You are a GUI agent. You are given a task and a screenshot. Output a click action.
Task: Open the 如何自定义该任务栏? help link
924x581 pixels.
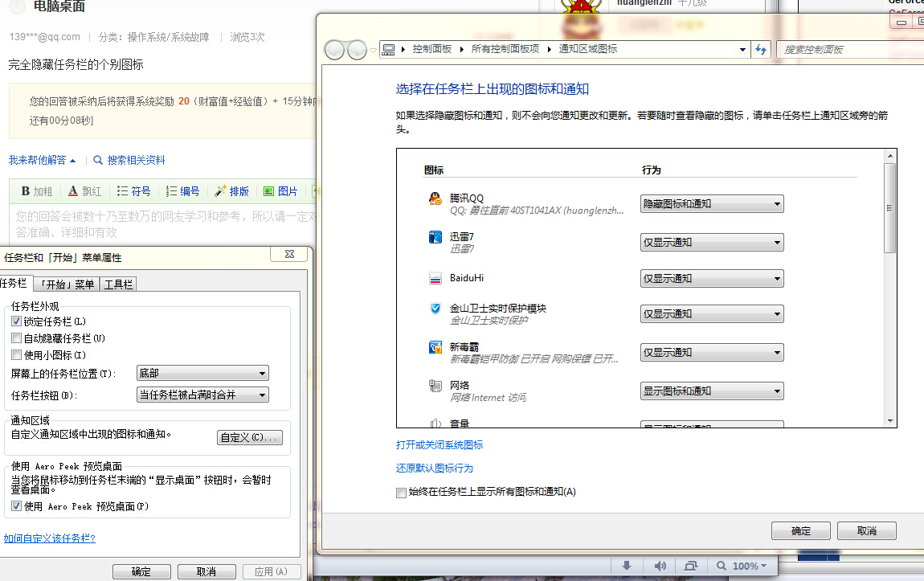click(x=50, y=538)
